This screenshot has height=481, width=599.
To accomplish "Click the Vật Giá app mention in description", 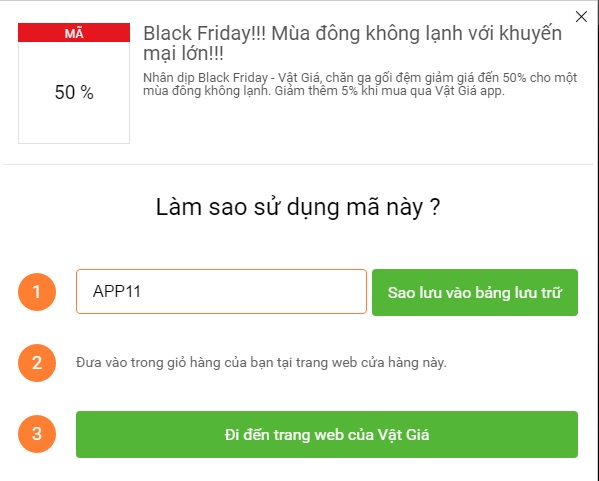I will tap(470, 91).
